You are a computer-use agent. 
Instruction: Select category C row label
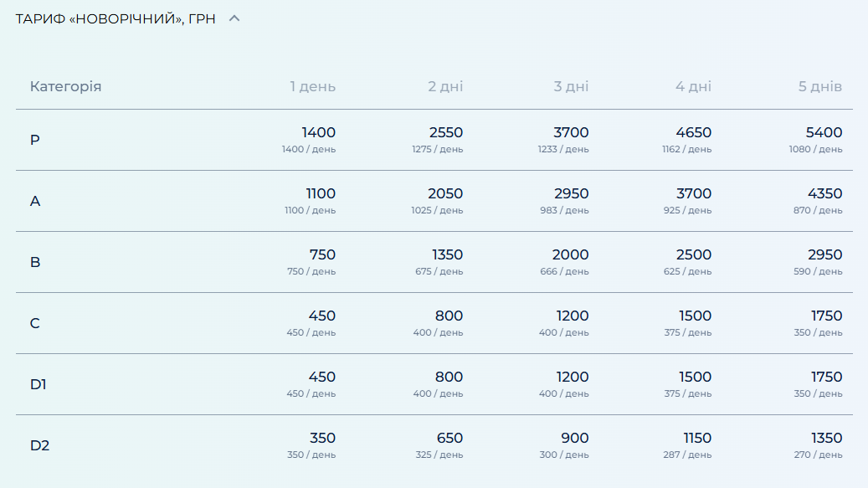coord(35,323)
